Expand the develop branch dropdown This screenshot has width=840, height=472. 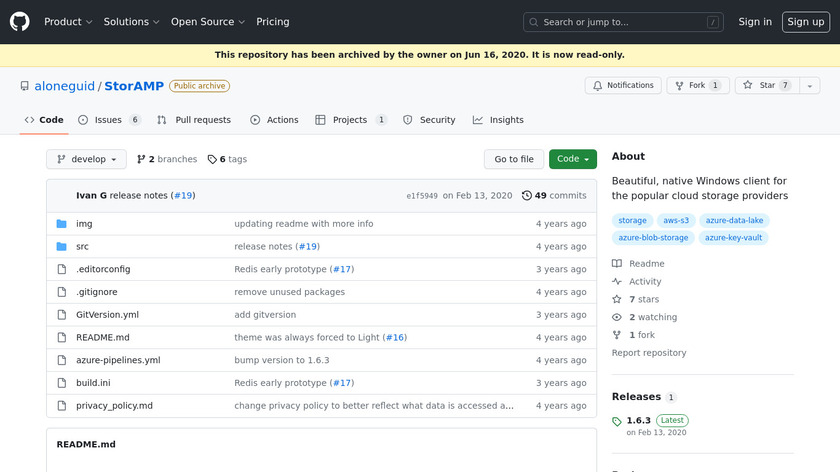(x=86, y=159)
